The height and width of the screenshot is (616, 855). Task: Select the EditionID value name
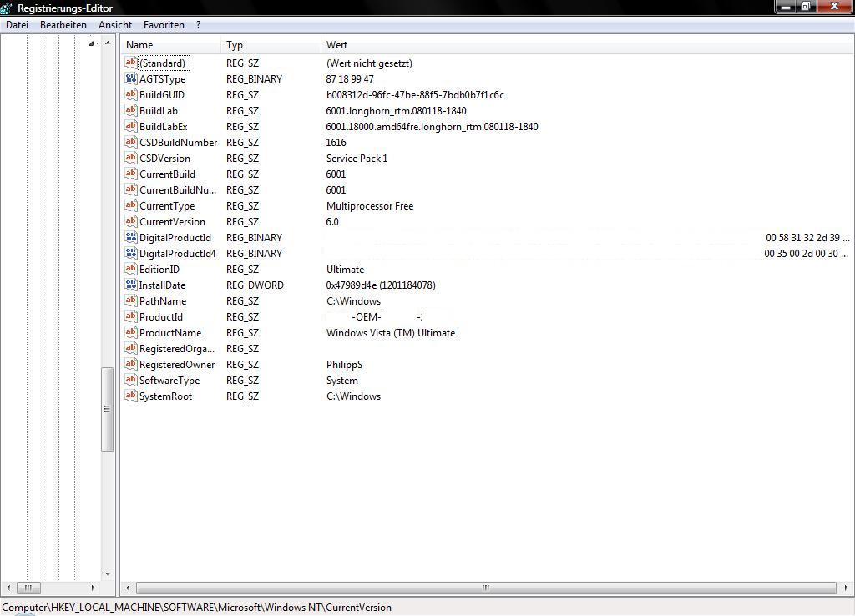(x=159, y=270)
